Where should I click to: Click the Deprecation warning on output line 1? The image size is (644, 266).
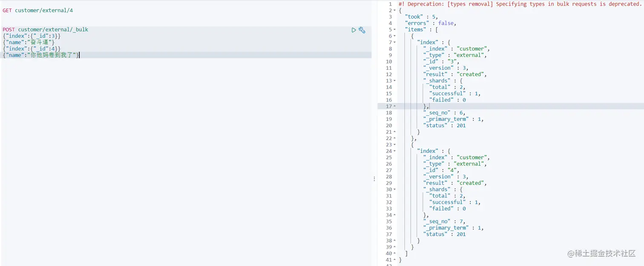tap(520, 4)
